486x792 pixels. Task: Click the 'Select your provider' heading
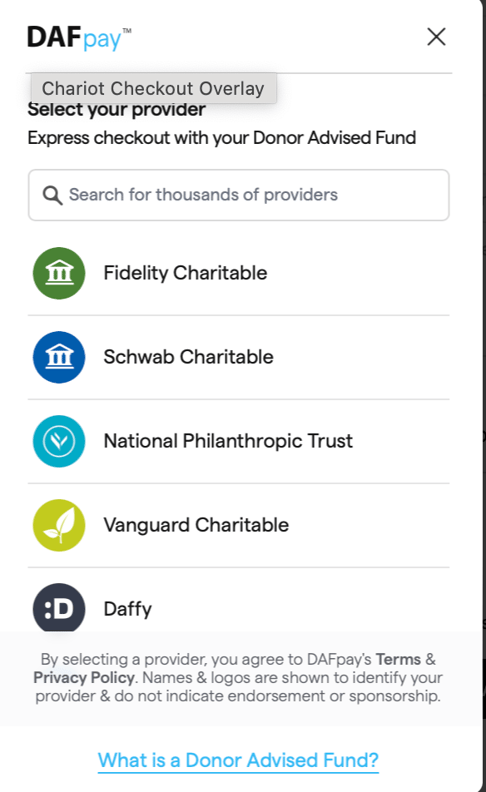[x=117, y=110]
